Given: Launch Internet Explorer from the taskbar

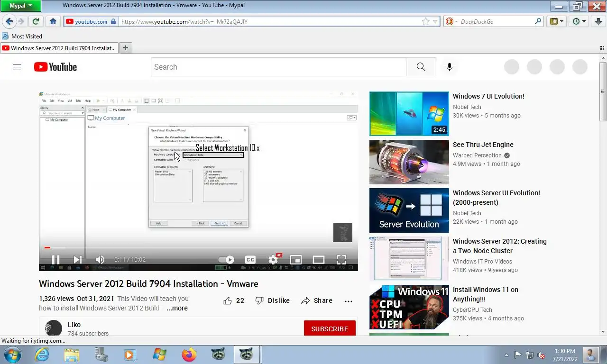Looking at the screenshot, I should [x=42, y=355].
